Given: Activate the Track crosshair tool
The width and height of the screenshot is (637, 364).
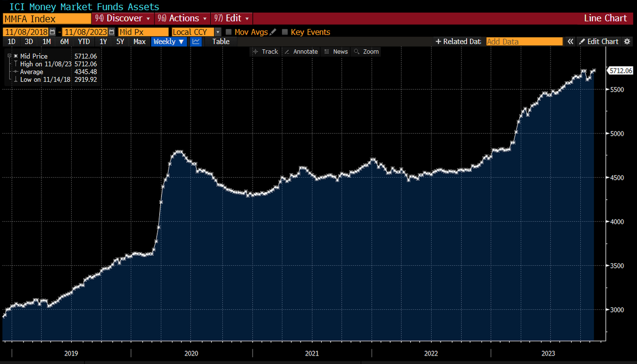Looking at the screenshot, I should point(265,51).
